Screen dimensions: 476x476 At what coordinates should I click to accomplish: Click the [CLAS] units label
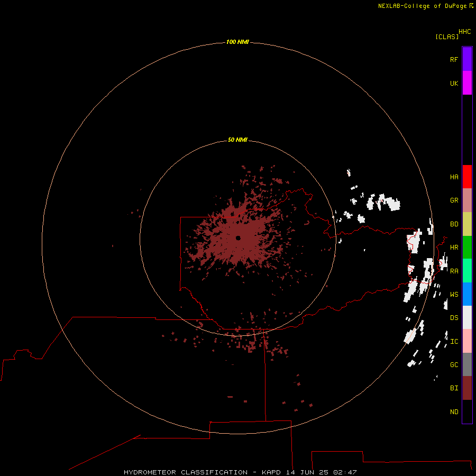(447, 37)
